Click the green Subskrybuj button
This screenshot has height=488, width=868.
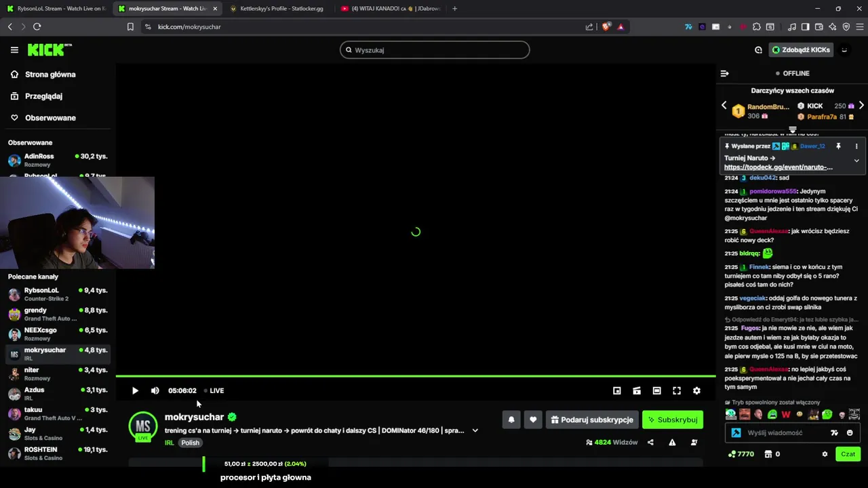click(x=673, y=420)
